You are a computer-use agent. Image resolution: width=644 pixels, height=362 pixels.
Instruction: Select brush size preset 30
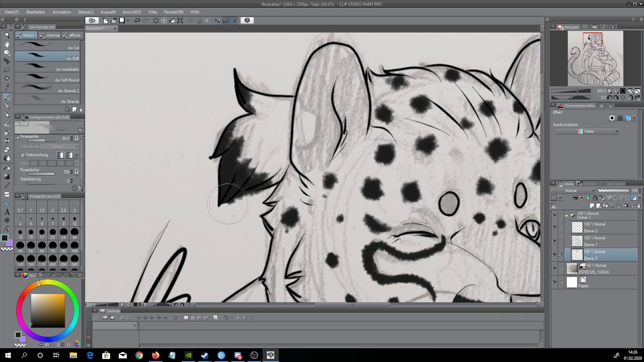(x=74, y=234)
